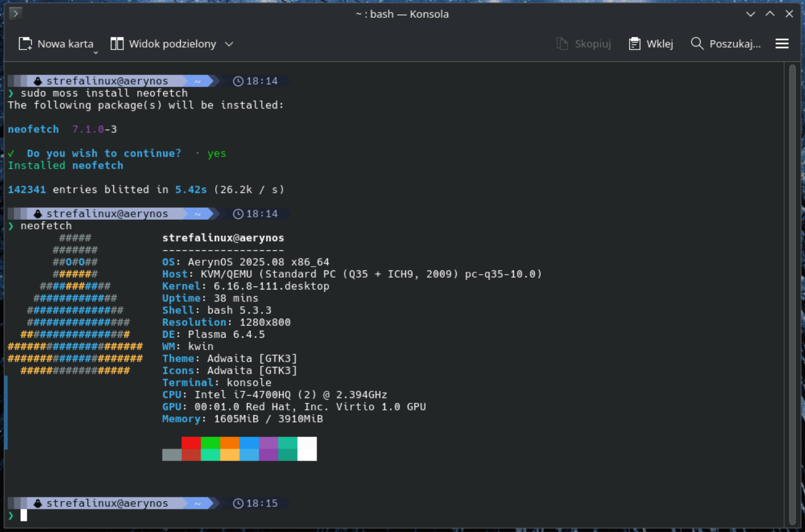
Task: Click the penguin icon in the 18:15 prompt
Action: [x=38, y=503]
